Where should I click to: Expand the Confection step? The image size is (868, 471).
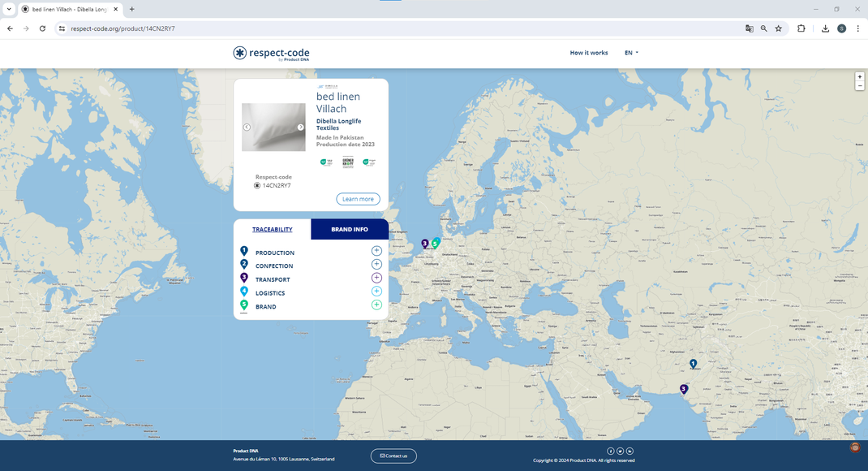click(376, 264)
